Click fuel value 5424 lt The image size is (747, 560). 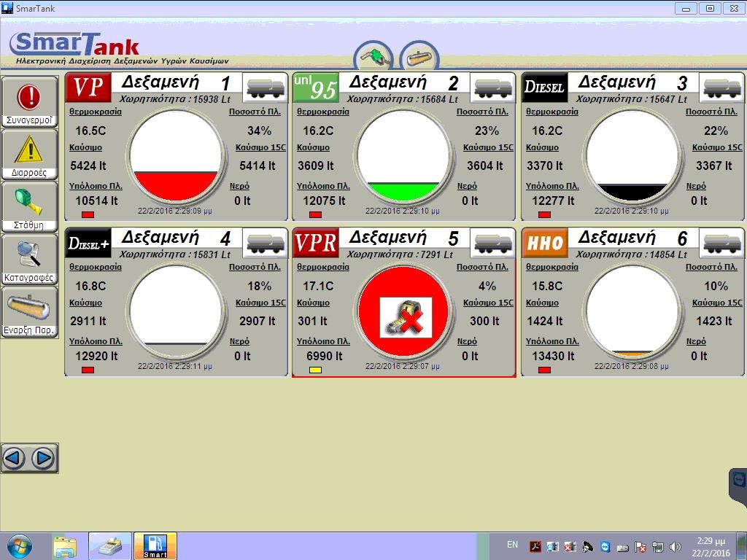point(88,166)
